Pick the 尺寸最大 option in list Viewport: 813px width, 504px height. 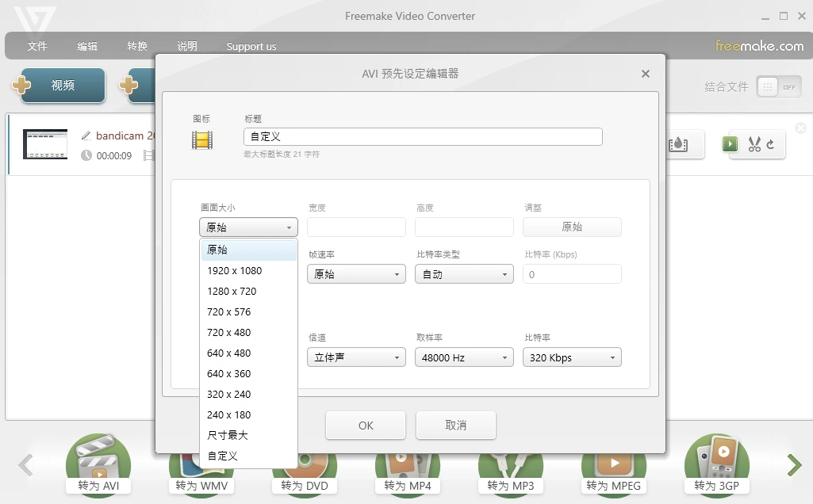tap(228, 435)
